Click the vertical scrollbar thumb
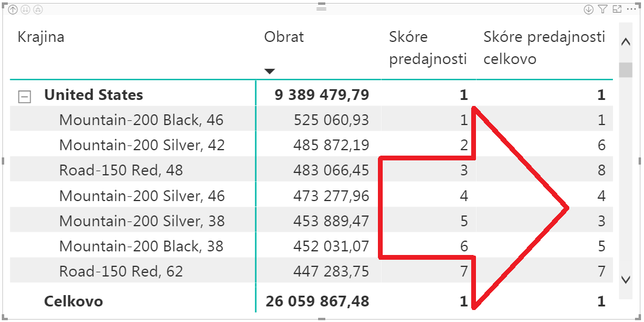Viewport: 644px width, 322px height. pos(625,69)
